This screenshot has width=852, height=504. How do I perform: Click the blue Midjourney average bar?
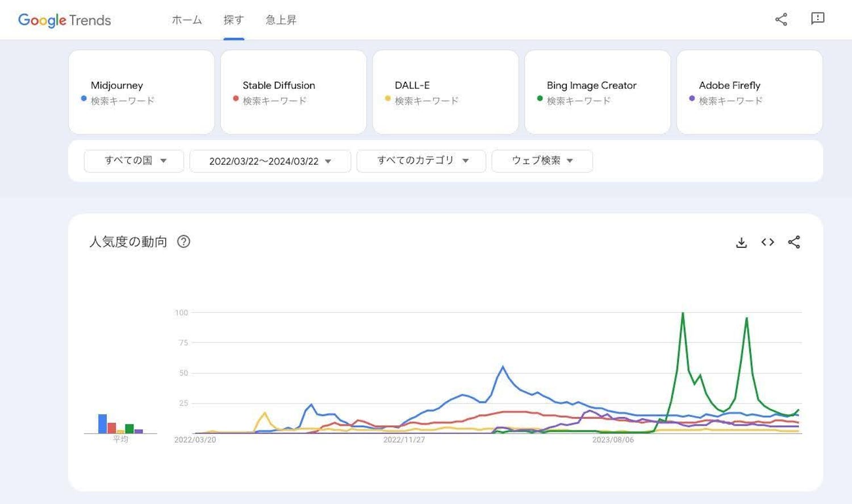(102, 424)
